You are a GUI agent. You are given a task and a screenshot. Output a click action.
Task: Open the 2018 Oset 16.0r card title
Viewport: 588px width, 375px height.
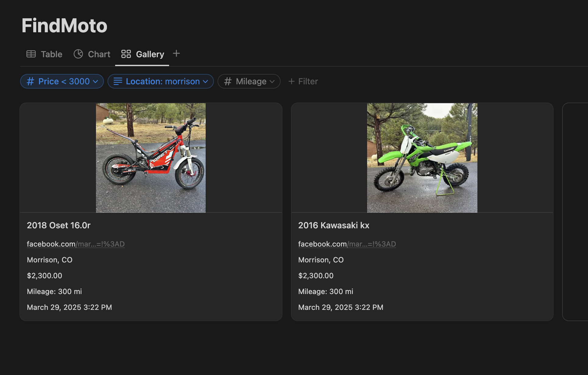pyautogui.click(x=58, y=225)
